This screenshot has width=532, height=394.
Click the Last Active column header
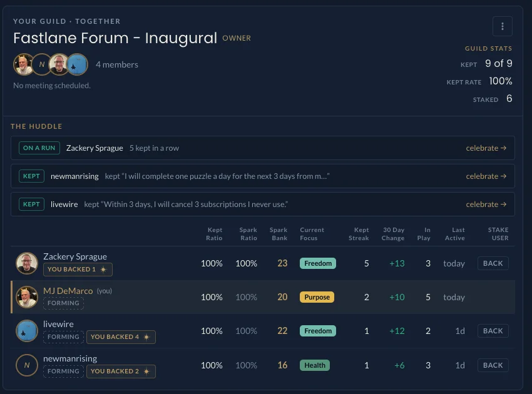coord(455,234)
